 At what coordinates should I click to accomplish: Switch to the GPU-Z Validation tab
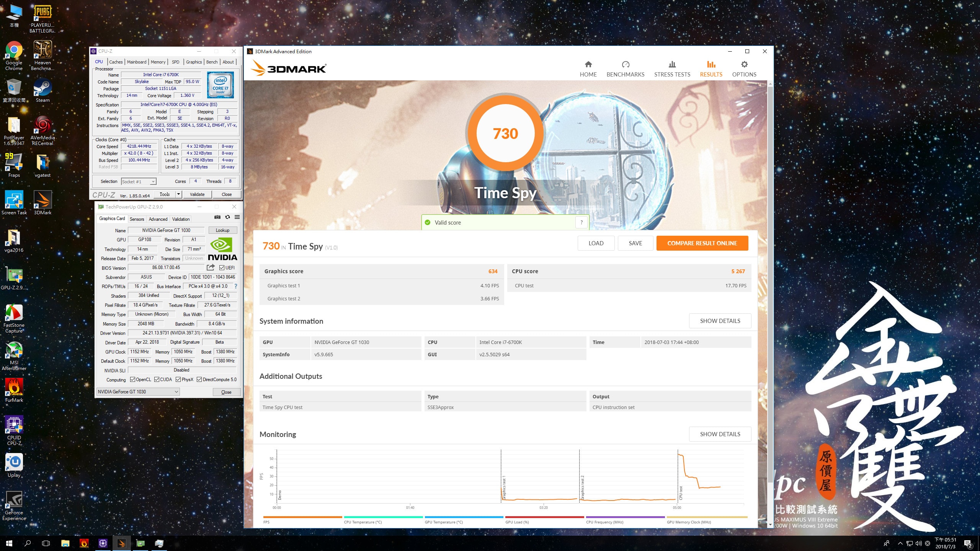pyautogui.click(x=181, y=219)
